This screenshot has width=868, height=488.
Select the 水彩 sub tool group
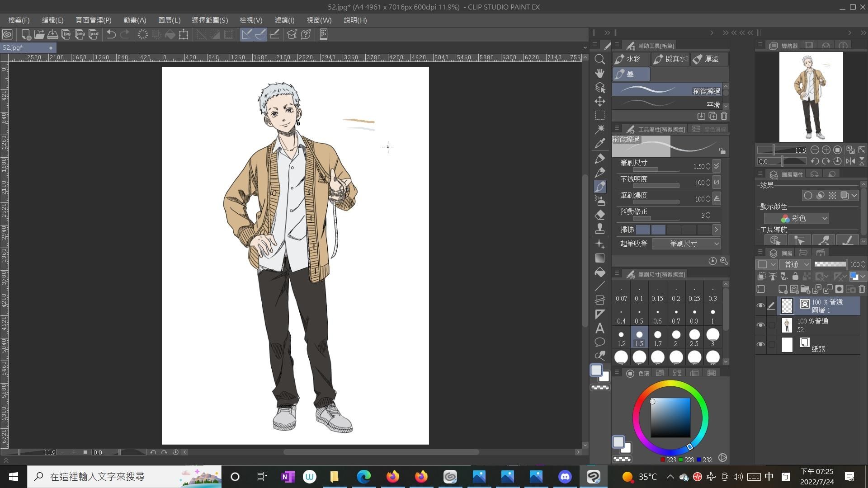[x=631, y=59]
